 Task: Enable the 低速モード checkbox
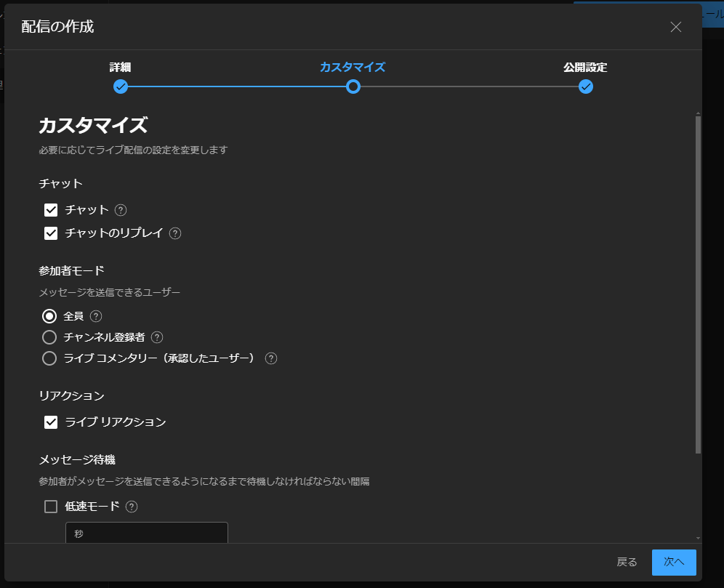pos(51,507)
